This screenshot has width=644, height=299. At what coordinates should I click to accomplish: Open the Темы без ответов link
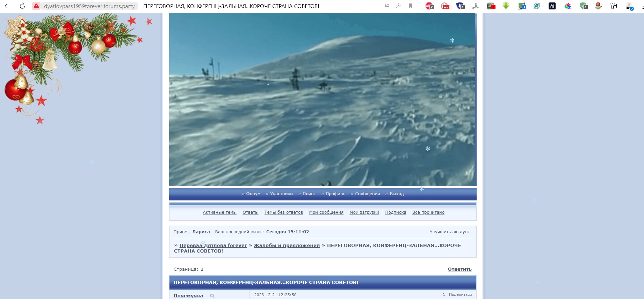tap(284, 212)
